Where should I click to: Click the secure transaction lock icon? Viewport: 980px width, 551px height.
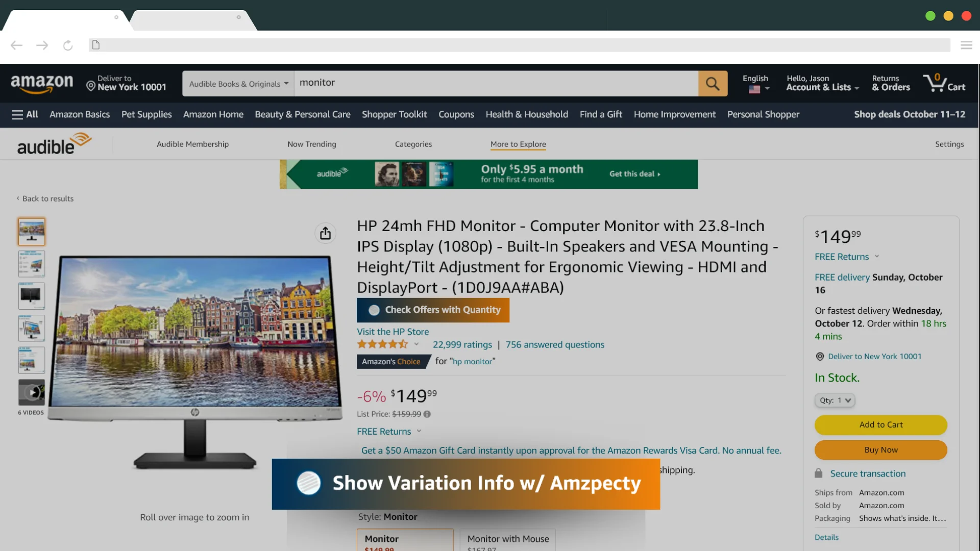click(818, 473)
